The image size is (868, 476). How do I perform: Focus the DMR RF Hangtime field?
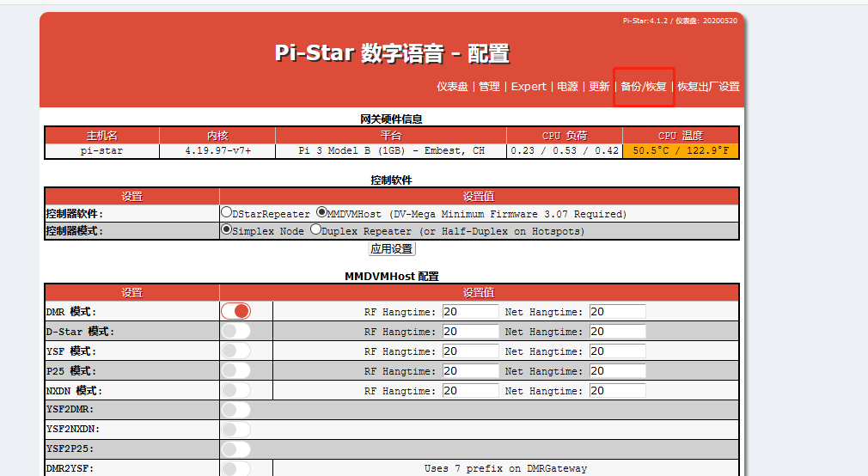pos(471,312)
